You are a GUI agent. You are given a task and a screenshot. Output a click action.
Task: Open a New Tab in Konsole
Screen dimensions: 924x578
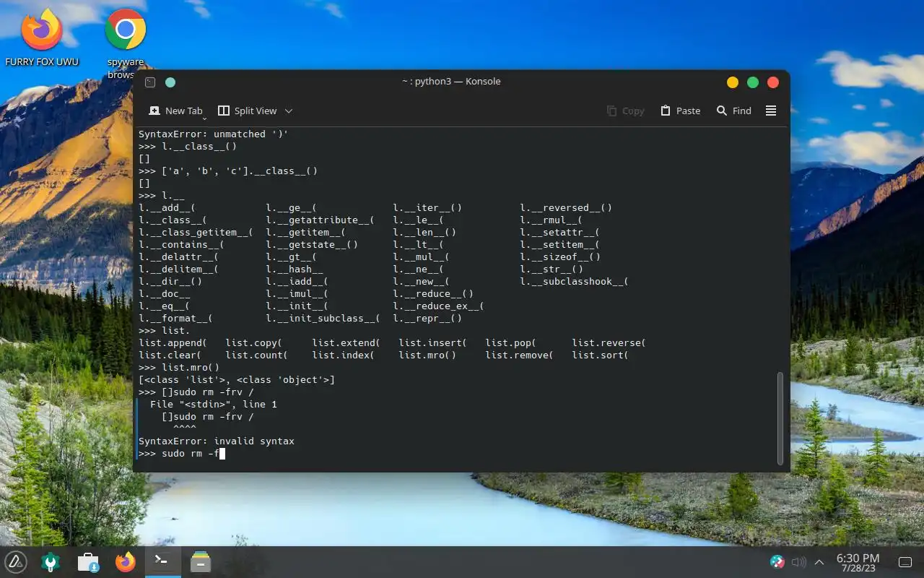(175, 111)
